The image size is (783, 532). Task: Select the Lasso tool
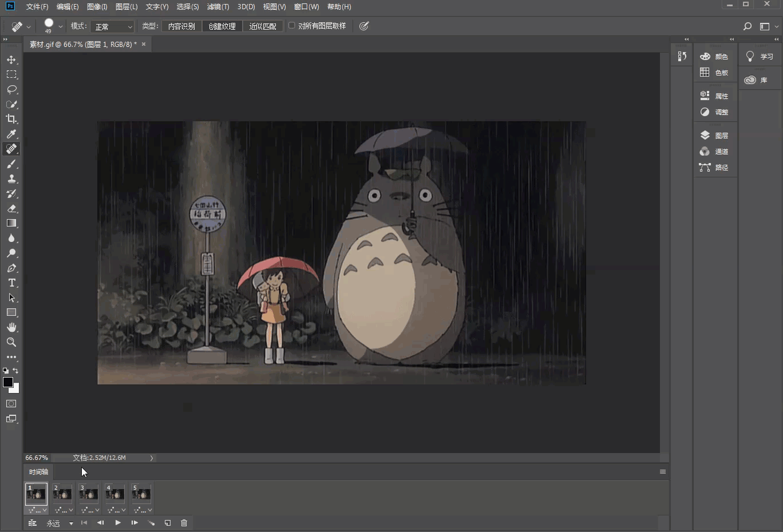pos(11,89)
